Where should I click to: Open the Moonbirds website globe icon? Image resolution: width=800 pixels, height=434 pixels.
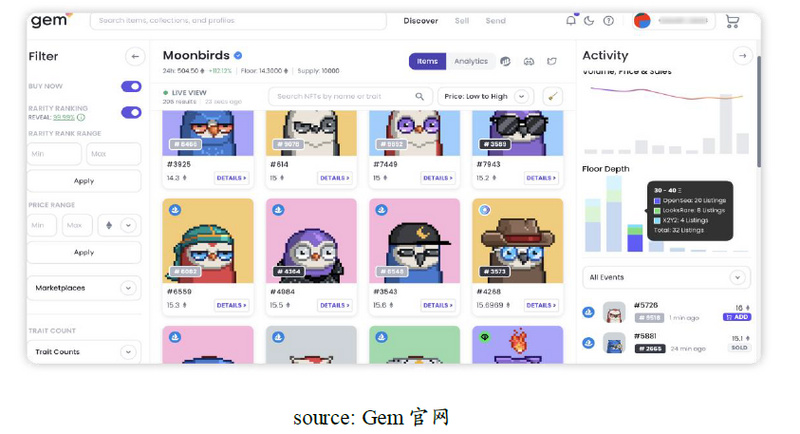click(x=505, y=61)
